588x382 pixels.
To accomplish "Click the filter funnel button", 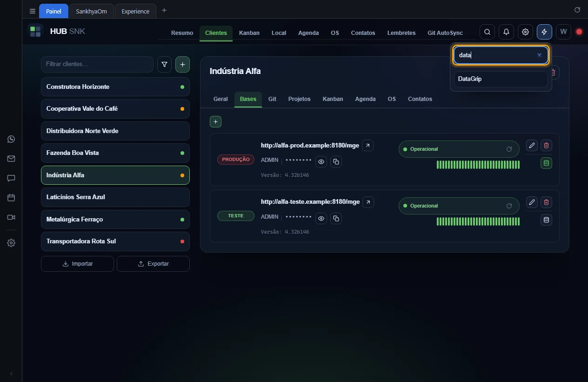I will pos(164,65).
